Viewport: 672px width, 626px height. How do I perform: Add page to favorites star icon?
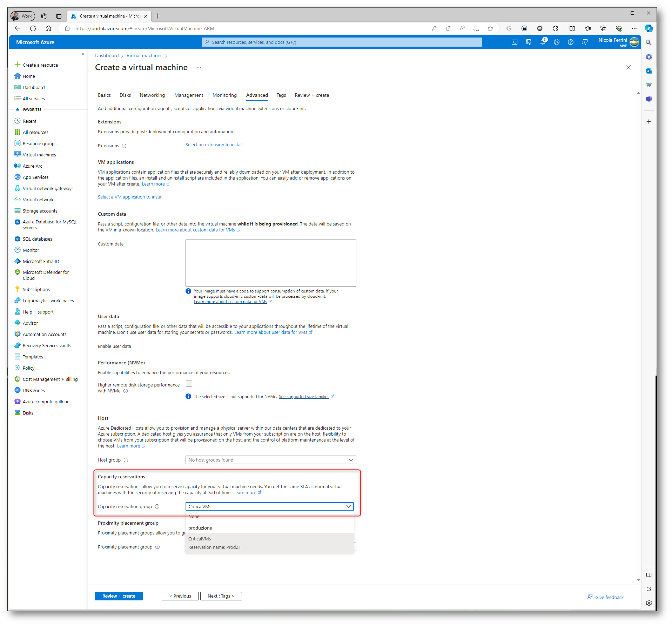490,28
